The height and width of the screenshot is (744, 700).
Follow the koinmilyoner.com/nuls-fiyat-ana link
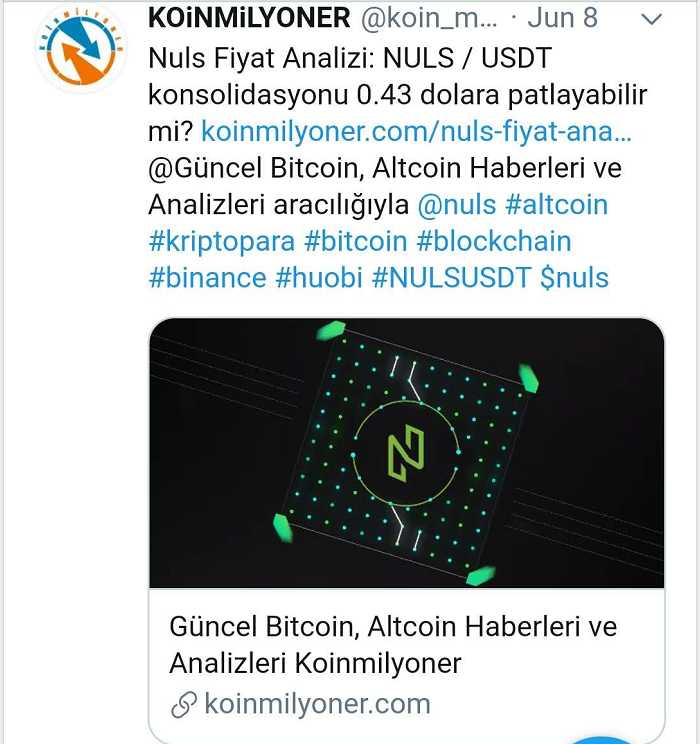416,131
